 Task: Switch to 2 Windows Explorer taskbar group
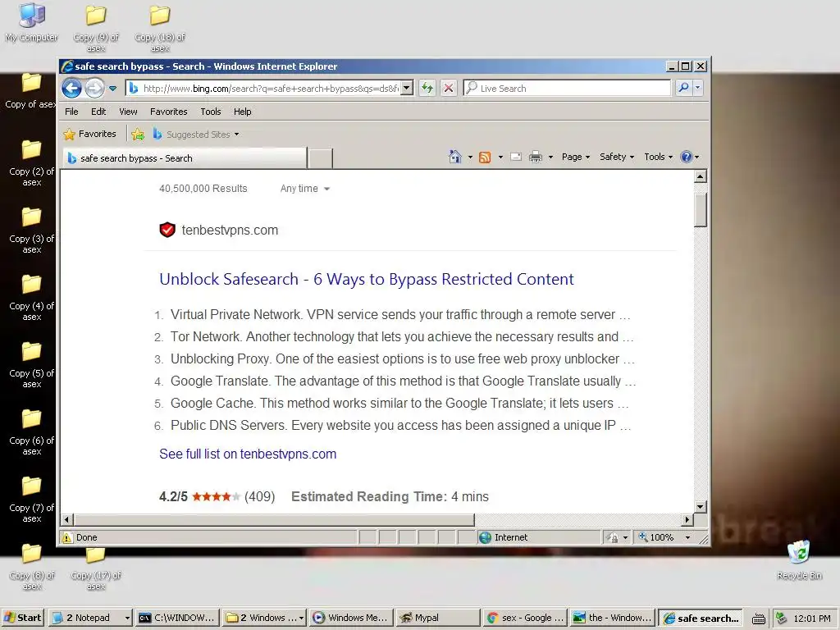[264, 618]
